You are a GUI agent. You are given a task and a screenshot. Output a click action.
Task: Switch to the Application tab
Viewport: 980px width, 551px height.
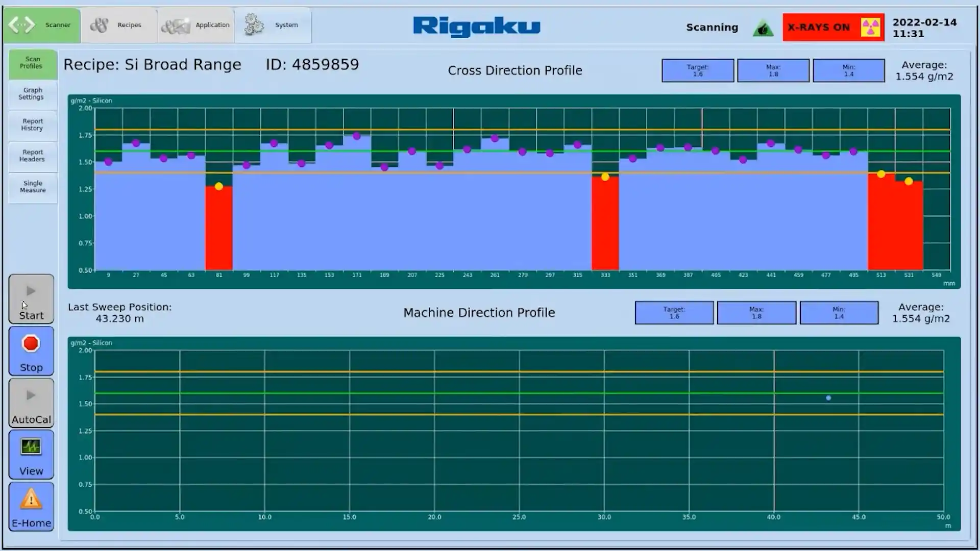pos(196,25)
